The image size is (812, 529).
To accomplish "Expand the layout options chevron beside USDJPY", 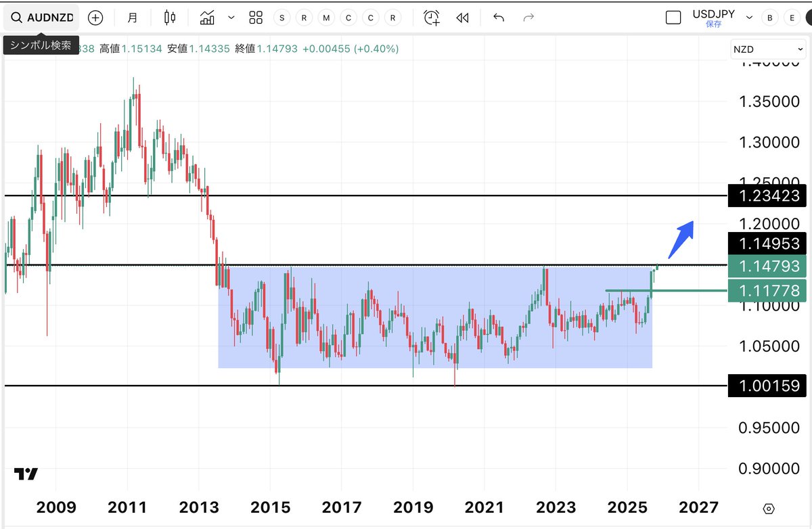I will [x=748, y=18].
